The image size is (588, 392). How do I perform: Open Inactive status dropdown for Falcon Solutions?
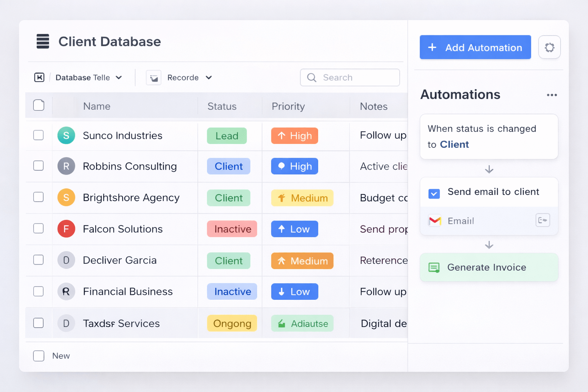tap(232, 229)
